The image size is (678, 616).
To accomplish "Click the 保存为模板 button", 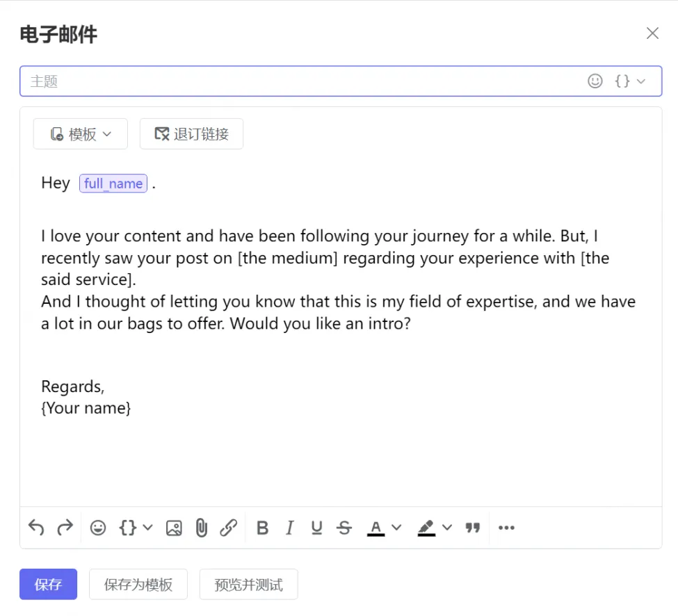I will click(x=138, y=584).
